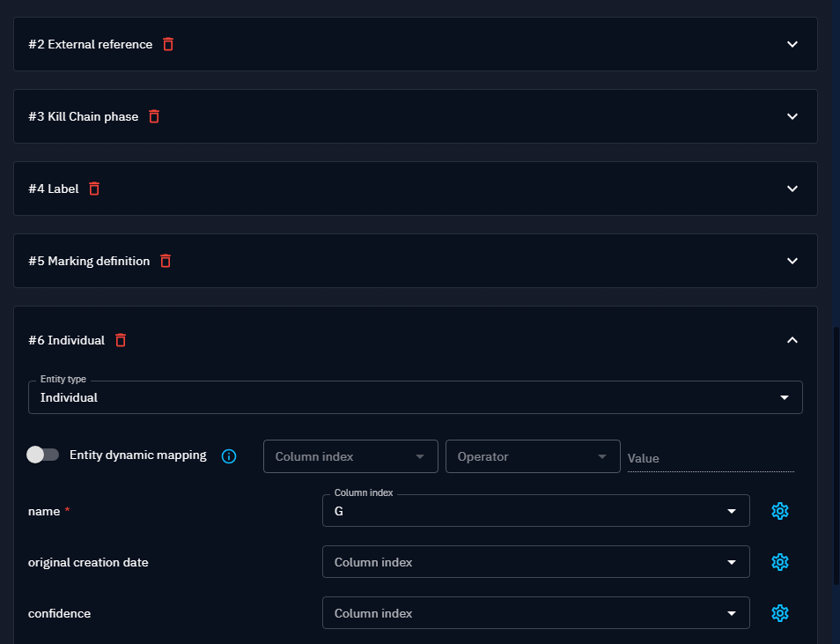The height and width of the screenshot is (644, 840).
Task: Open the Operator dropdown for dynamic mapping
Action: tap(532, 456)
